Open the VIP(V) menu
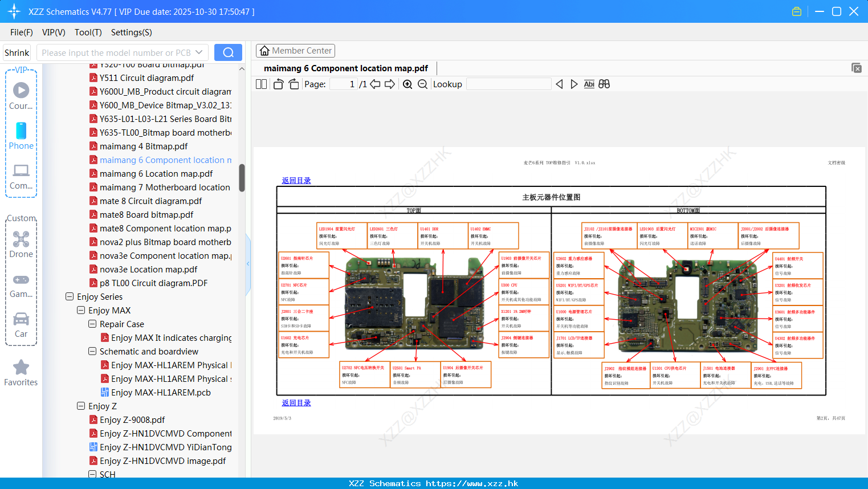868x489 pixels. 54,32
